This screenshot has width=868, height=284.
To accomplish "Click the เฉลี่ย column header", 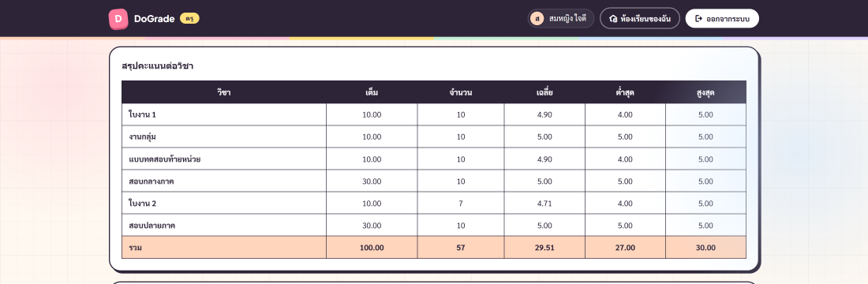I will click(544, 92).
